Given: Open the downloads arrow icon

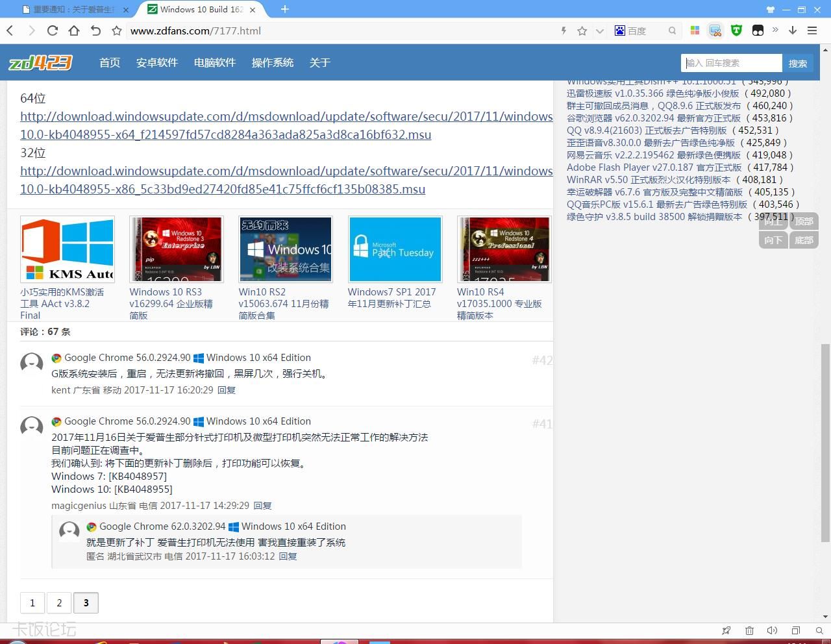Looking at the screenshot, I should click(x=793, y=31).
